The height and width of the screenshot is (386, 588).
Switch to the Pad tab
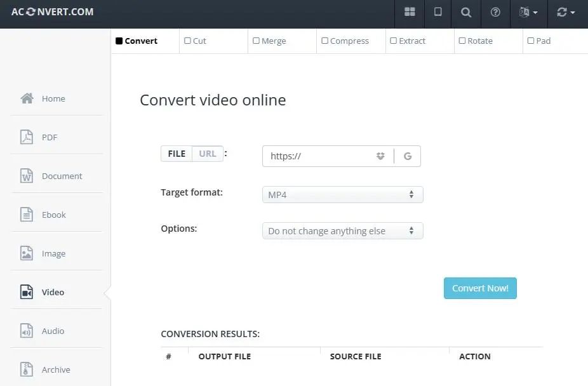(x=555, y=41)
